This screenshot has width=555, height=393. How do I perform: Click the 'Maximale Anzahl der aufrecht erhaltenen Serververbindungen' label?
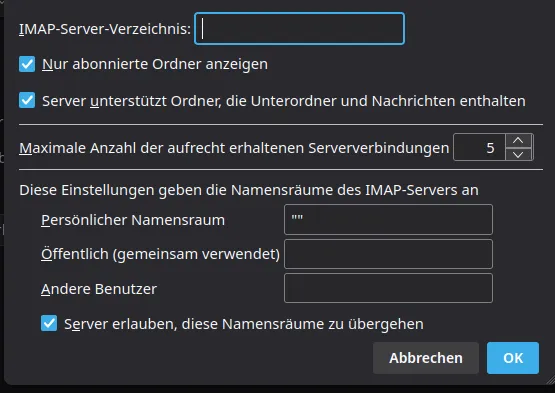[x=234, y=148]
